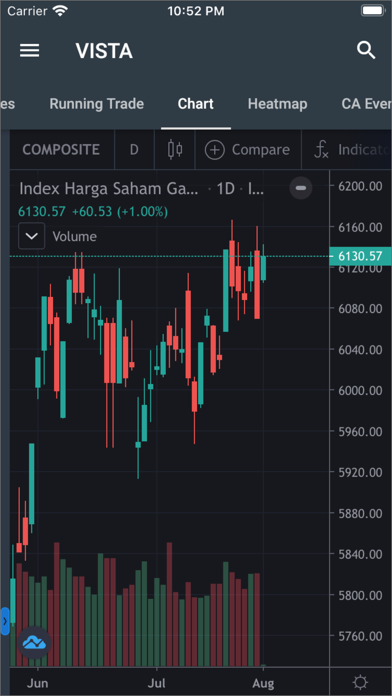Switch to the Running Trade tab
392x696 pixels.
click(x=96, y=104)
